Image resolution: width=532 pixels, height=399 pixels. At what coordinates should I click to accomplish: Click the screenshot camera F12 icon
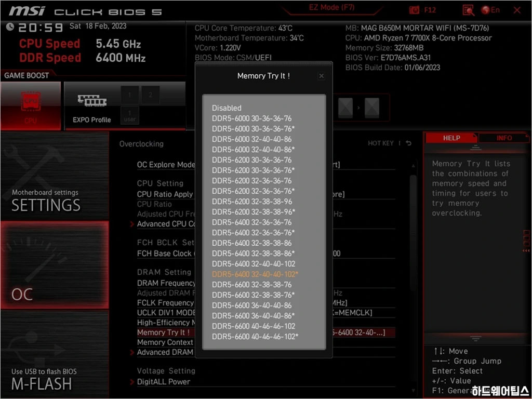coord(414,10)
